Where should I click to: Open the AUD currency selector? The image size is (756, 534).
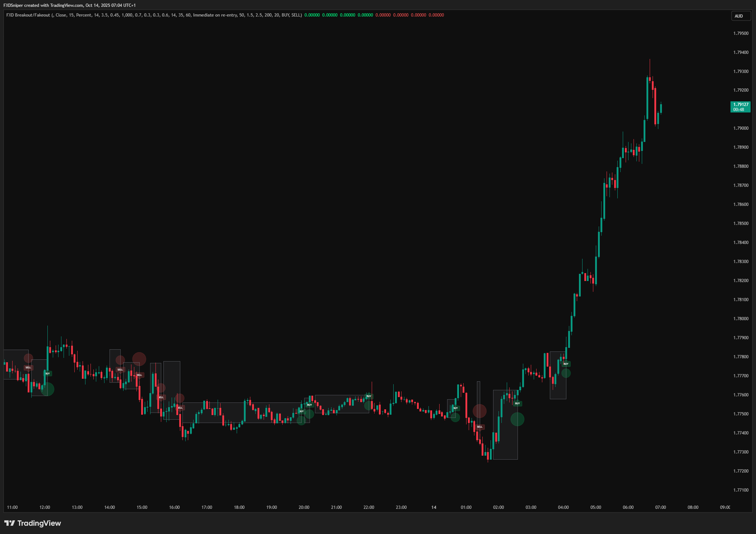[741, 16]
